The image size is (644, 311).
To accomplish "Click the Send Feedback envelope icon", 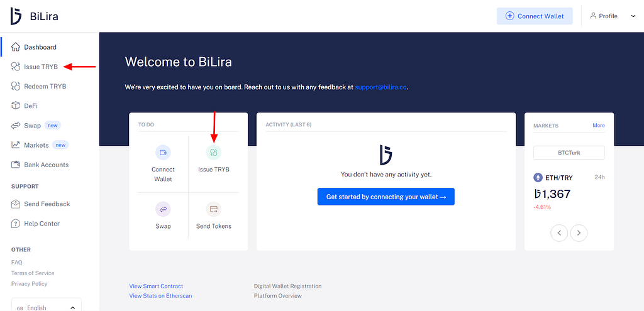I will tap(16, 204).
